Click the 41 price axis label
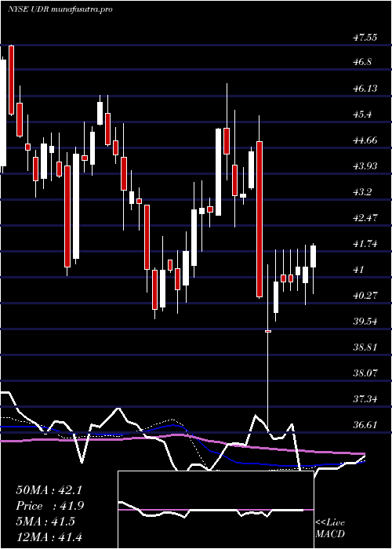 (x=358, y=270)
